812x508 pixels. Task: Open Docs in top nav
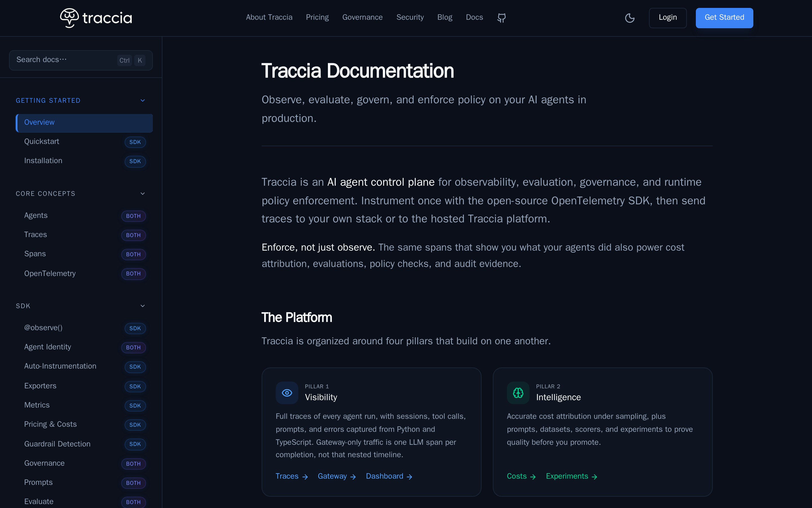[475, 17]
